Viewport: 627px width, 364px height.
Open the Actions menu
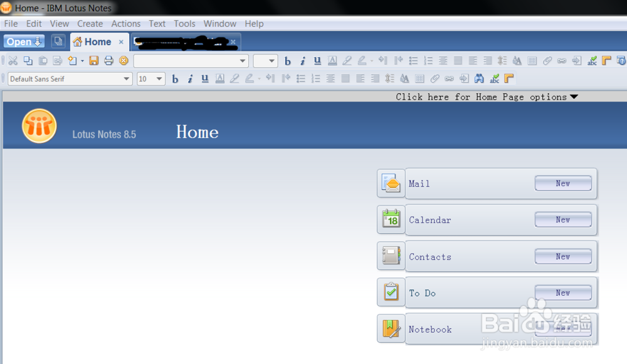tap(125, 24)
